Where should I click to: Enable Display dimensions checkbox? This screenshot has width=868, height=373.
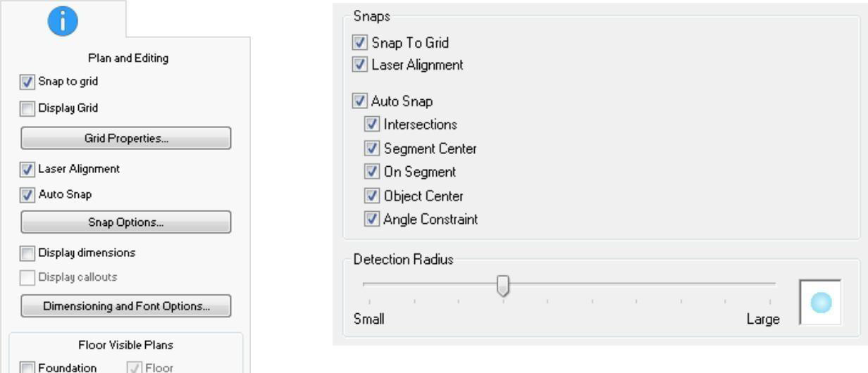coord(27,252)
